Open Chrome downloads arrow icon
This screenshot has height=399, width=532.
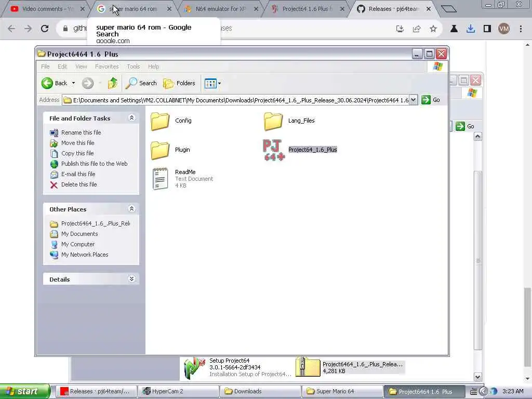coord(471,29)
